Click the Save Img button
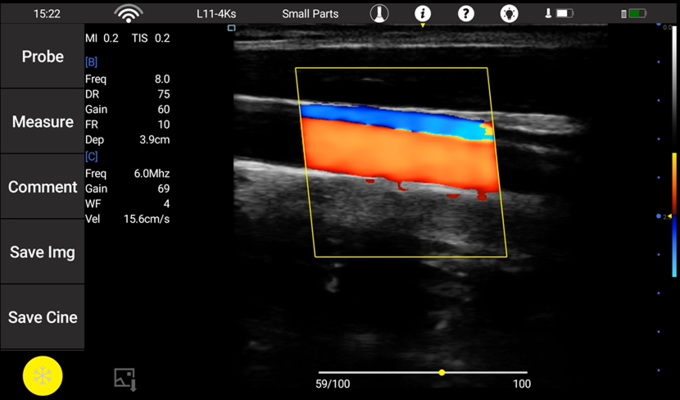The width and height of the screenshot is (680, 400). (x=42, y=252)
